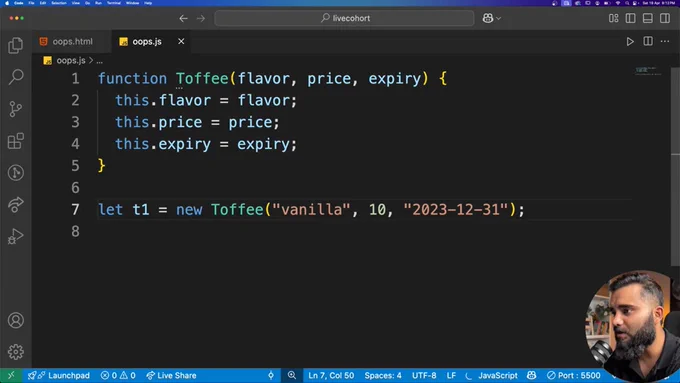Open the errors and warnings count
The height and width of the screenshot is (383, 680).
(x=118, y=375)
